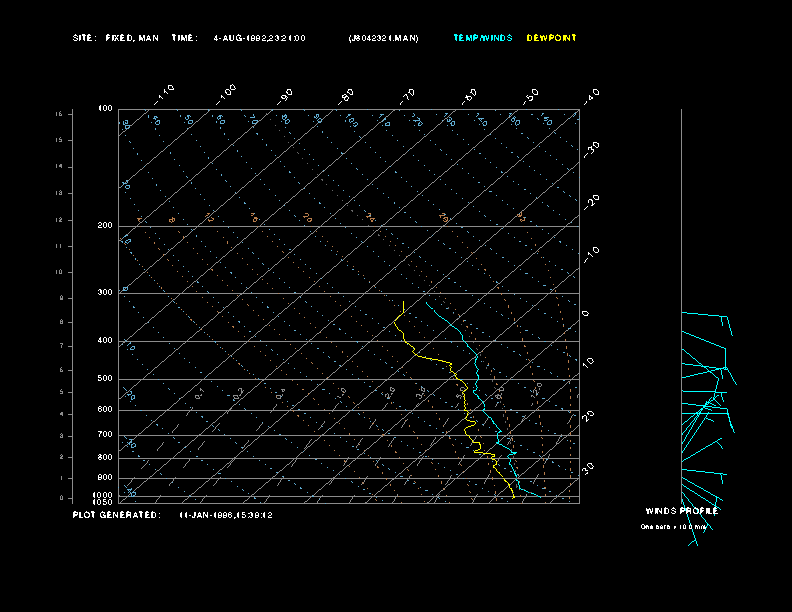792x612 pixels.
Task: Click the "One barb = 10.0 m/s" note
Action: pyautogui.click(x=673, y=527)
